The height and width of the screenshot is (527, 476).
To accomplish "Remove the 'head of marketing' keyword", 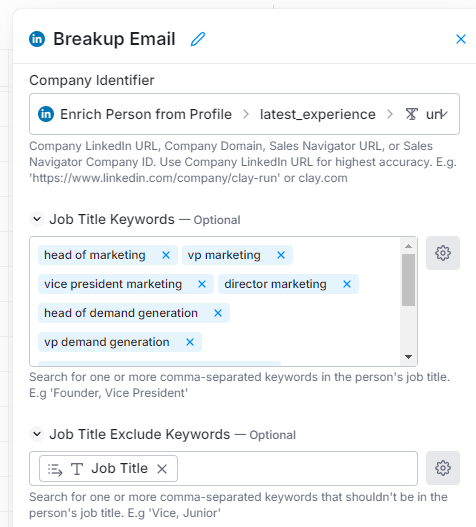I will pyautogui.click(x=166, y=255).
